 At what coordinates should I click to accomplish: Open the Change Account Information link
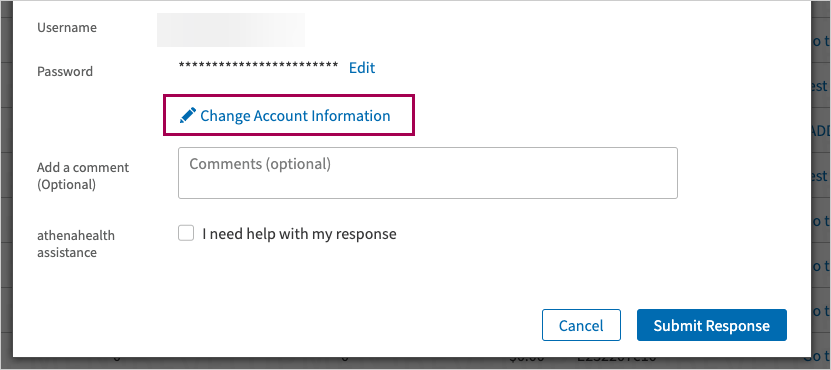295,116
